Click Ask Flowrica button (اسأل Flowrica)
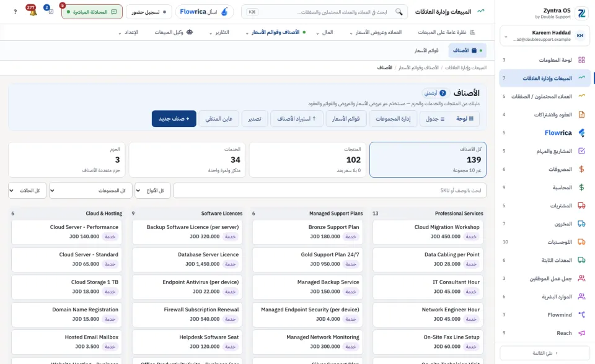The width and height of the screenshot is (595, 364). [x=205, y=12]
